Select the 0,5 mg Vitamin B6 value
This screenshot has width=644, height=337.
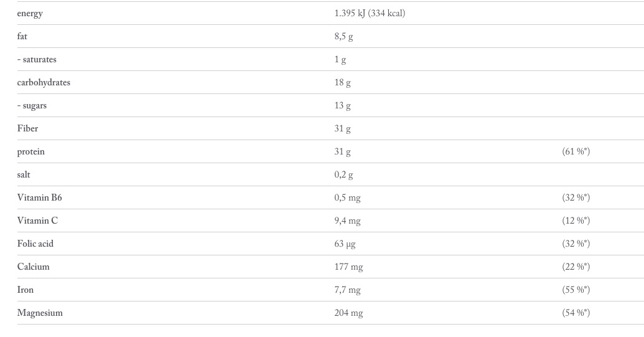[347, 197]
